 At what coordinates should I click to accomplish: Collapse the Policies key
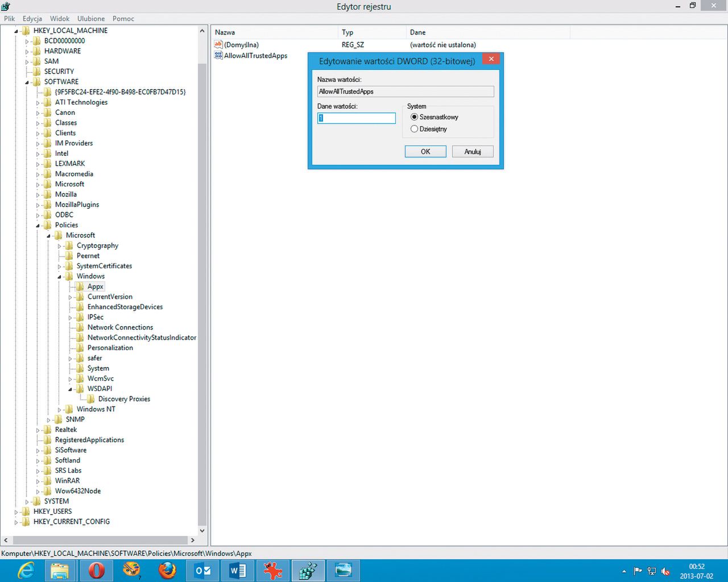click(38, 226)
